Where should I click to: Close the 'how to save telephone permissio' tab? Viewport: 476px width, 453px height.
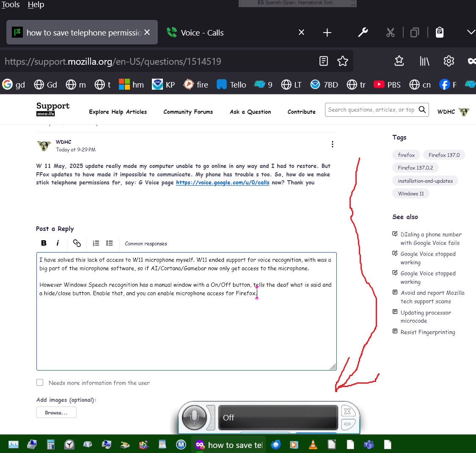[147, 32]
